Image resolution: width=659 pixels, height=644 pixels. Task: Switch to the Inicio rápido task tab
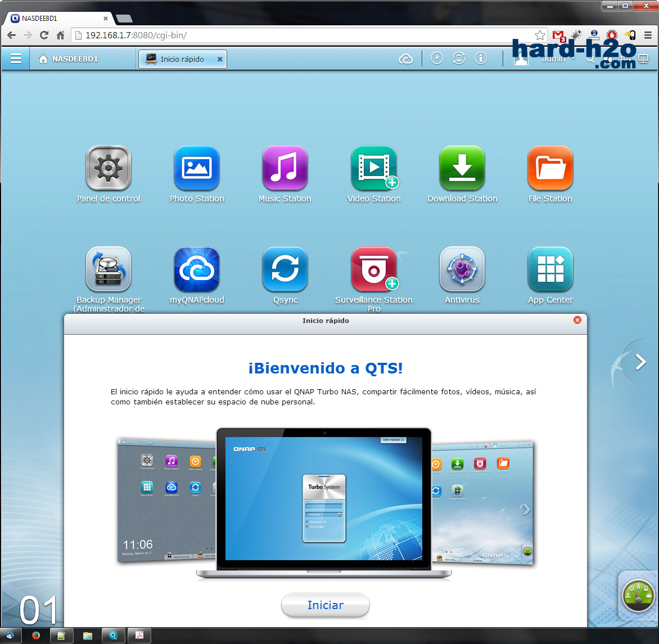[182, 59]
